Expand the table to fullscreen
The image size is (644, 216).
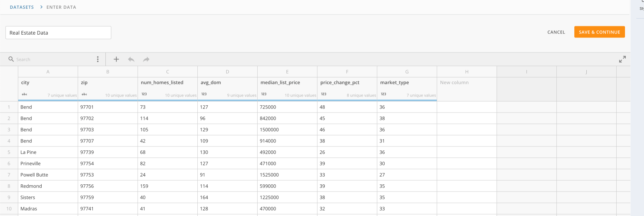622,59
